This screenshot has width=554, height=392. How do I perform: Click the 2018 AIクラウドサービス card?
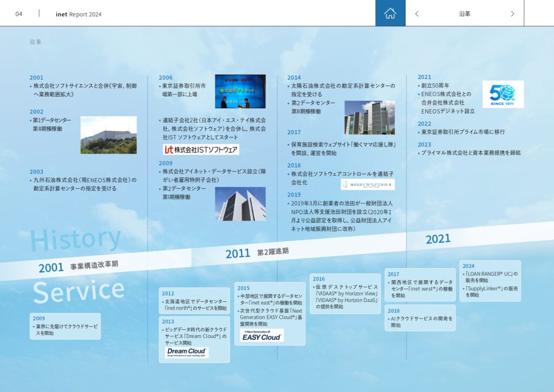click(x=420, y=318)
